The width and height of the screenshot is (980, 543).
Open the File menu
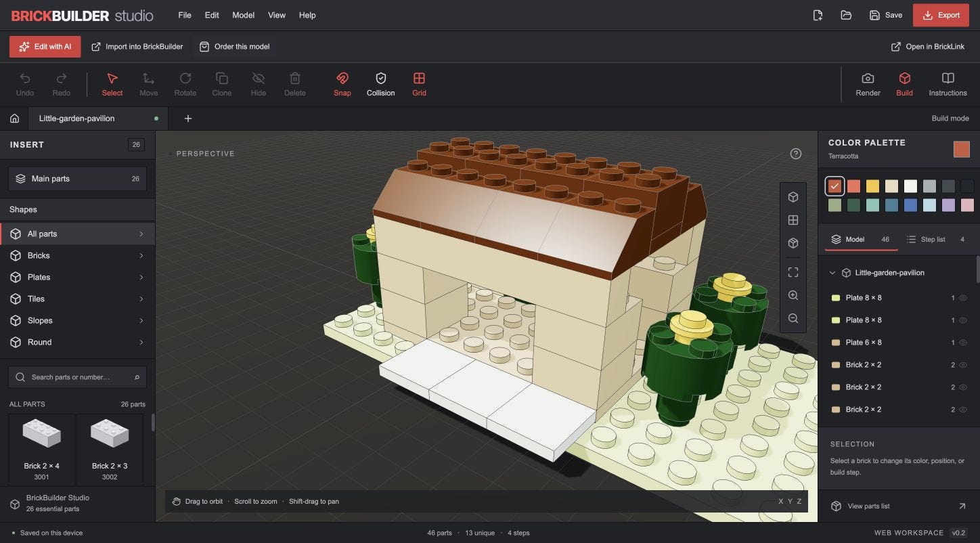coord(185,15)
